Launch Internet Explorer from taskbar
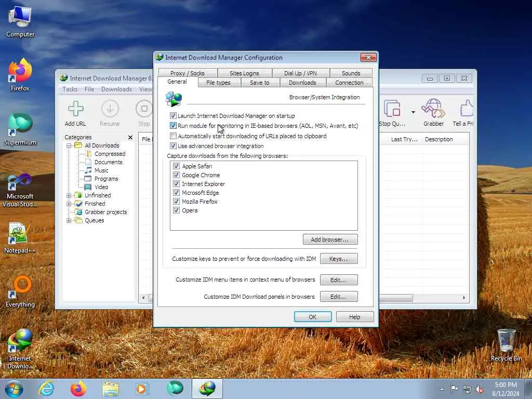 (x=46, y=389)
